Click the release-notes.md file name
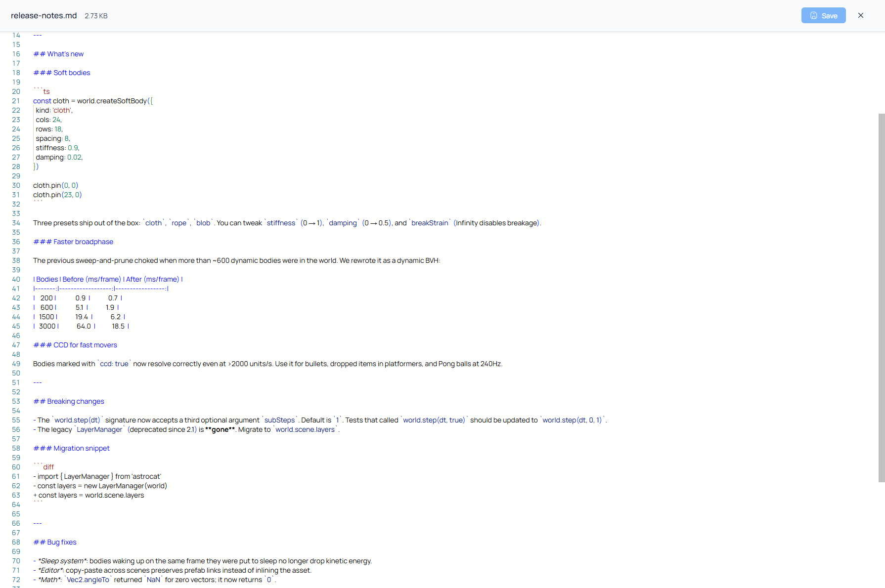This screenshot has width=885, height=588. point(44,15)
